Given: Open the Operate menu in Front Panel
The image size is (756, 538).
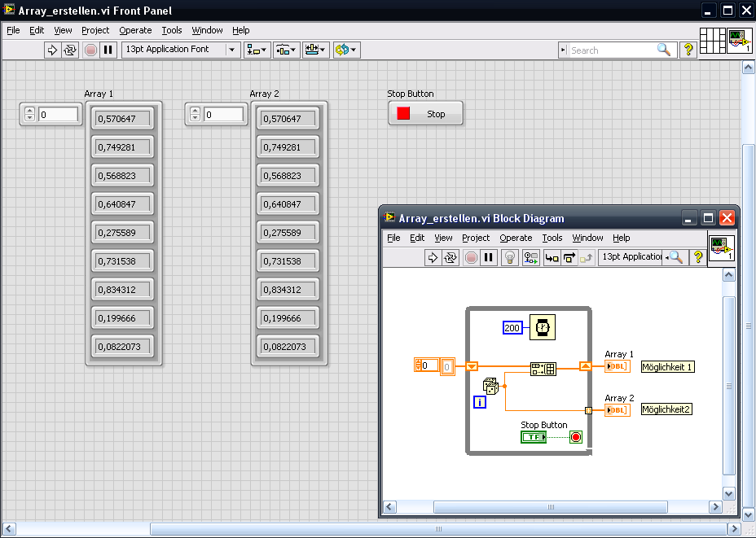Looking at the screenshot, I should point(135,30).
